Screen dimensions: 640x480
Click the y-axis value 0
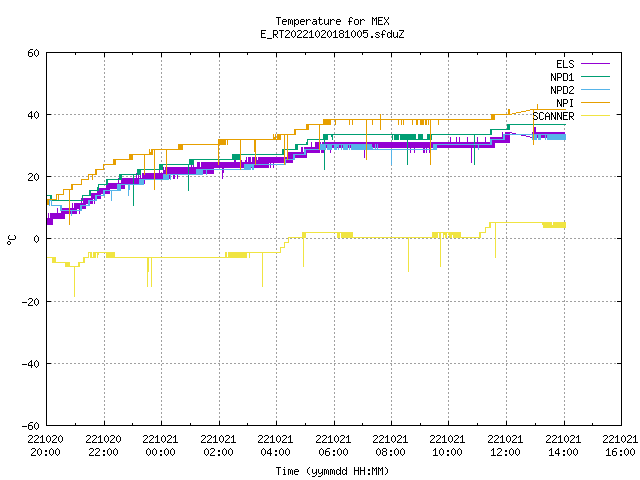coord(36,239)
